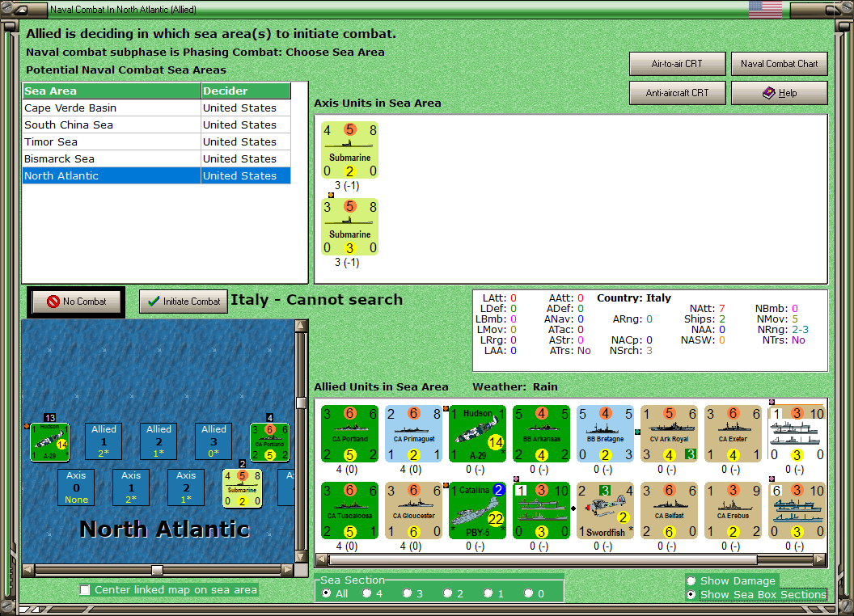This screenshot has width=854, height=616.
Task: Click the Axis sea box section 1
Action: (131, 487)
